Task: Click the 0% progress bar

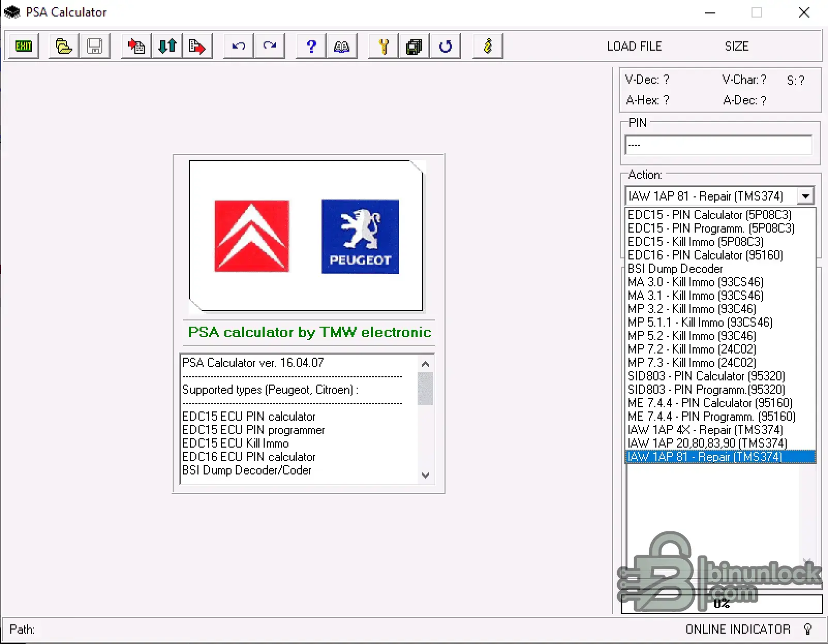Action: coord(722,603)
